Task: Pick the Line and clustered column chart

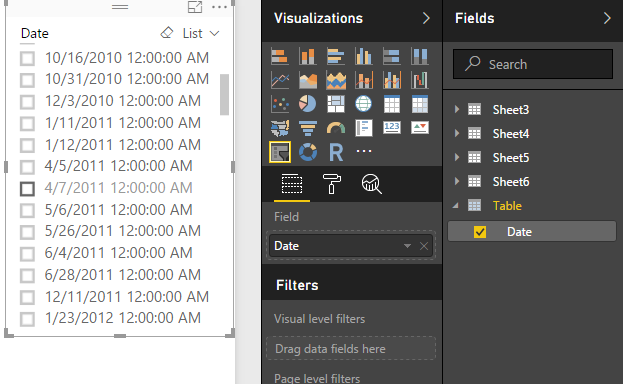Action: coord(392,80)
